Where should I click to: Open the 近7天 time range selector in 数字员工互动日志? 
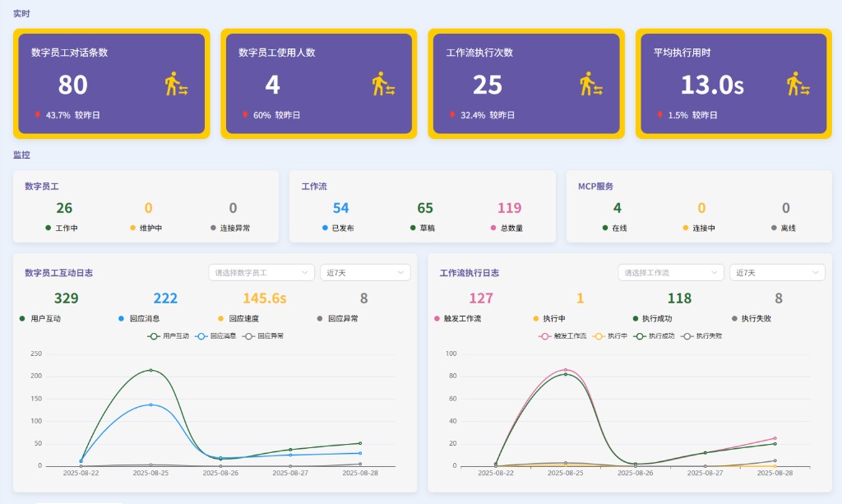click(x=364, y=272)
